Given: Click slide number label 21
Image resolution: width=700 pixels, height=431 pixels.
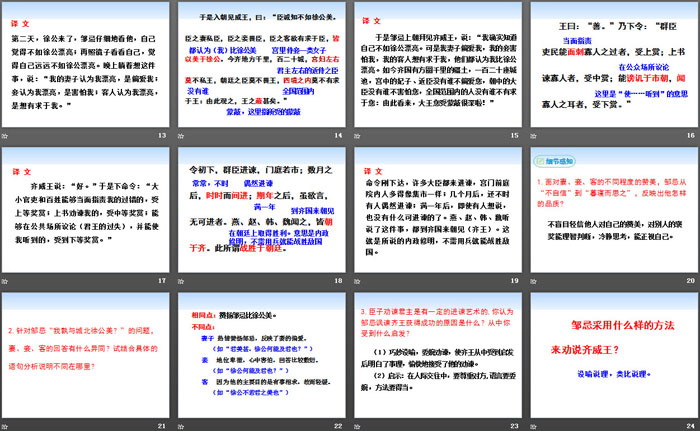Looking at the screenshot, I should pyautogui.click(x=162, y=426).
